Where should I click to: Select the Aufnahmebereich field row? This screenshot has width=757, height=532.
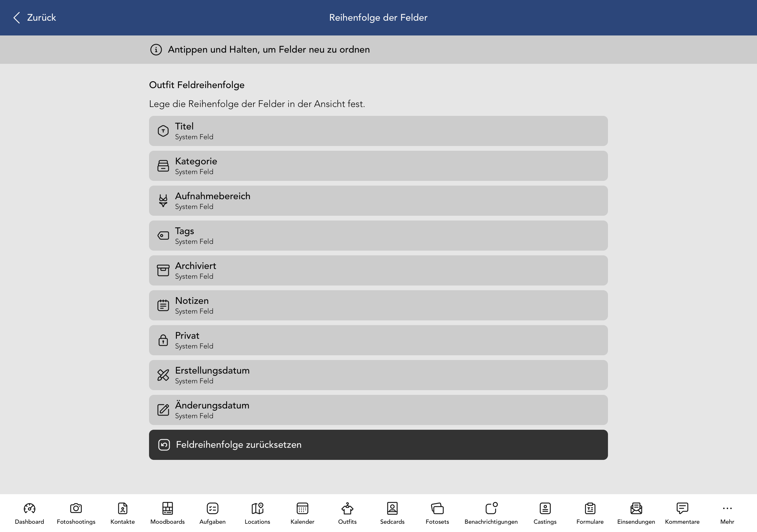[x=378, y=201]
